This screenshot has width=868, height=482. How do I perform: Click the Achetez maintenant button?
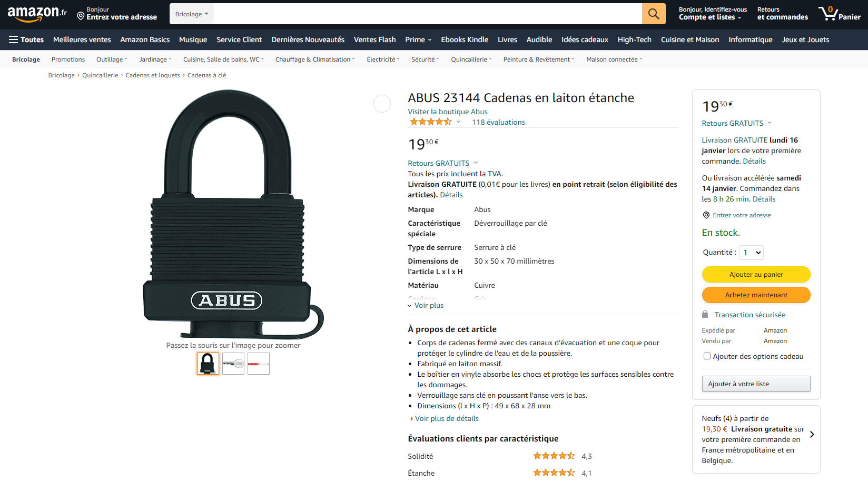click(x=756, y=295)
